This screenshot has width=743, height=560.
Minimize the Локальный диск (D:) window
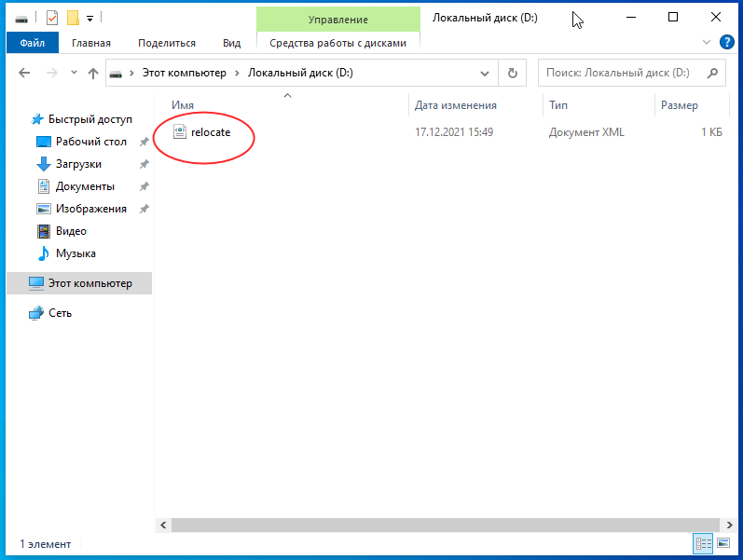tap(631, 18)
